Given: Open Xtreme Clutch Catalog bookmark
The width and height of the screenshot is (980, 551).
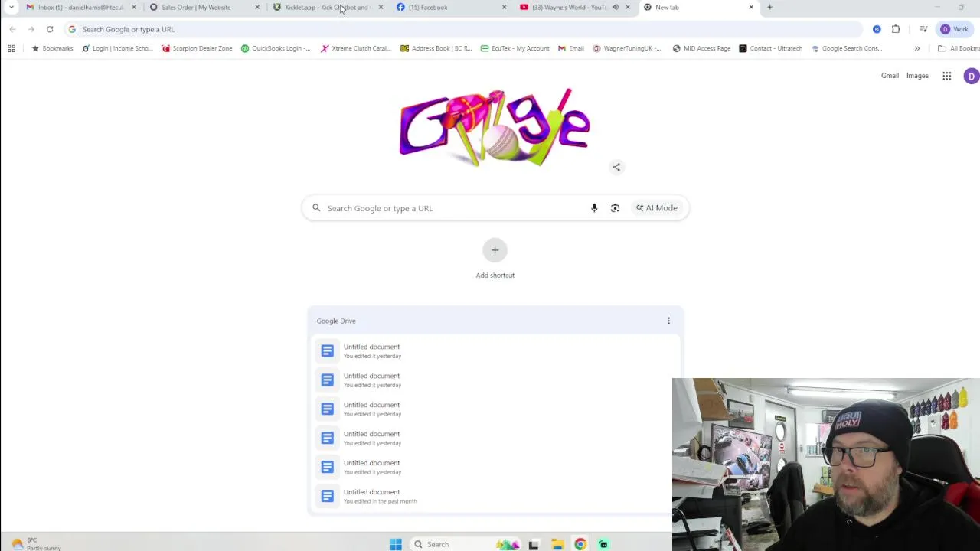Looking at the screenshot, I should (356, 48).
